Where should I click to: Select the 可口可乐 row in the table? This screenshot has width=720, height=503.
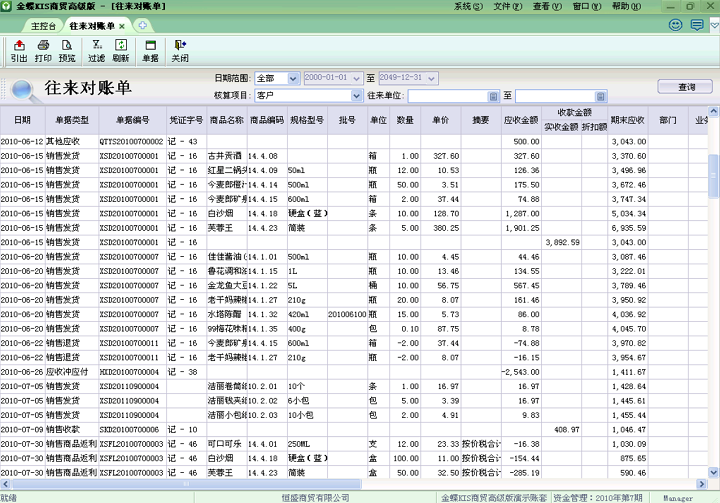pos(225,443)
